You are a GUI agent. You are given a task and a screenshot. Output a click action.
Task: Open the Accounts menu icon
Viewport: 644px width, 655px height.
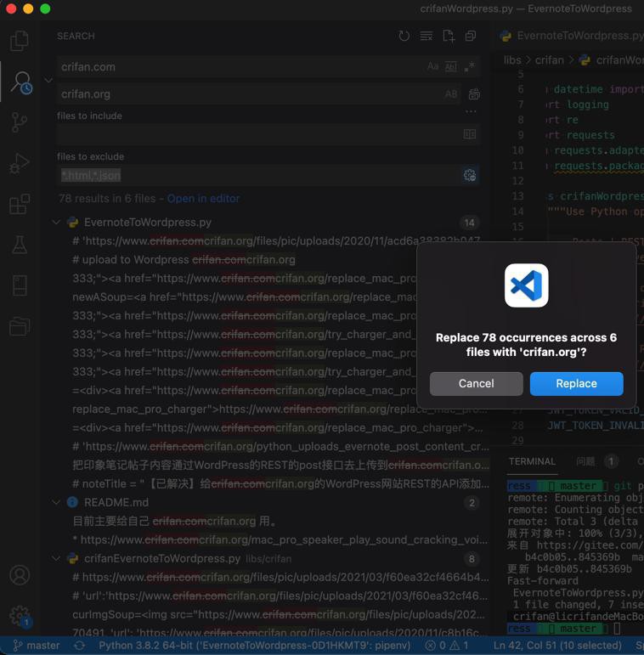click(x=20, y=575)
